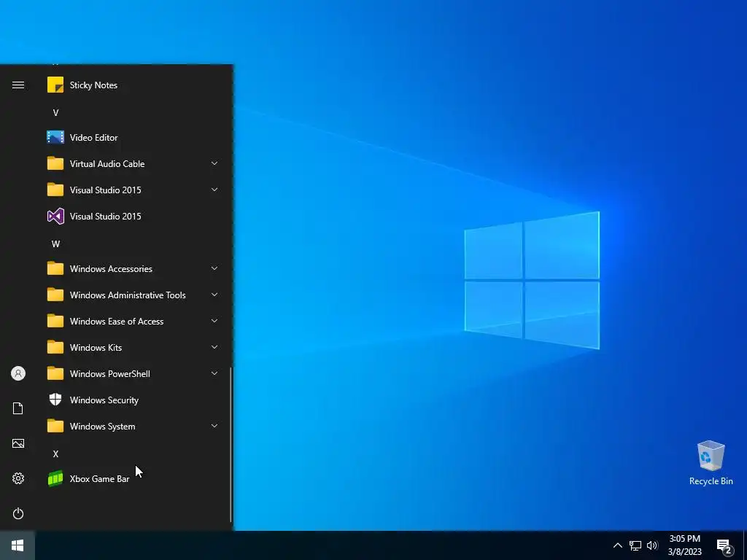Screen dimensions: 747x560
Task: Click the Windows Accessories folder icon
Action: [x=55, y=268]
